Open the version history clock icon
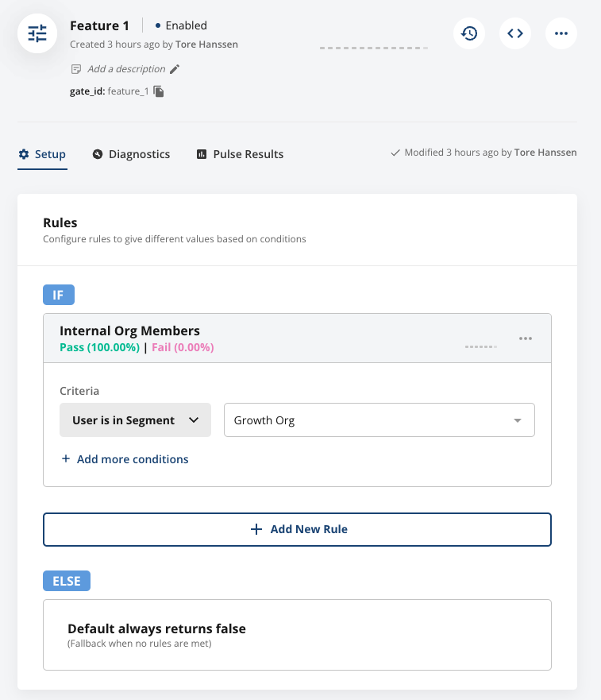The height and width of the screenshot is (700, 601). pos(468,33)
